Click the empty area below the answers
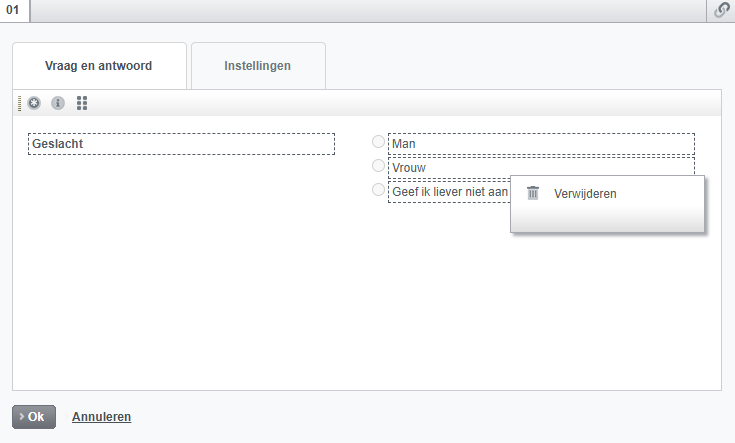Image resolution: width=735 pixels, height=443 pixels. (366, 300)
